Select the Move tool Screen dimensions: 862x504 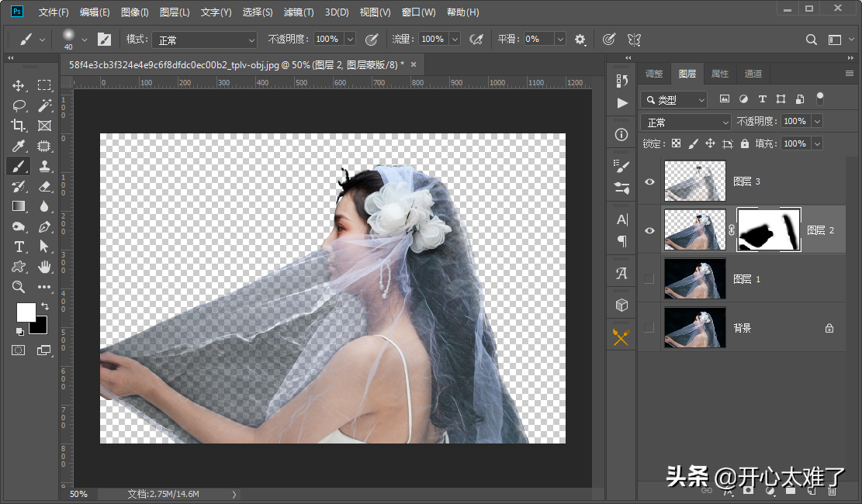pyautogui.click(x=19, y=85)
